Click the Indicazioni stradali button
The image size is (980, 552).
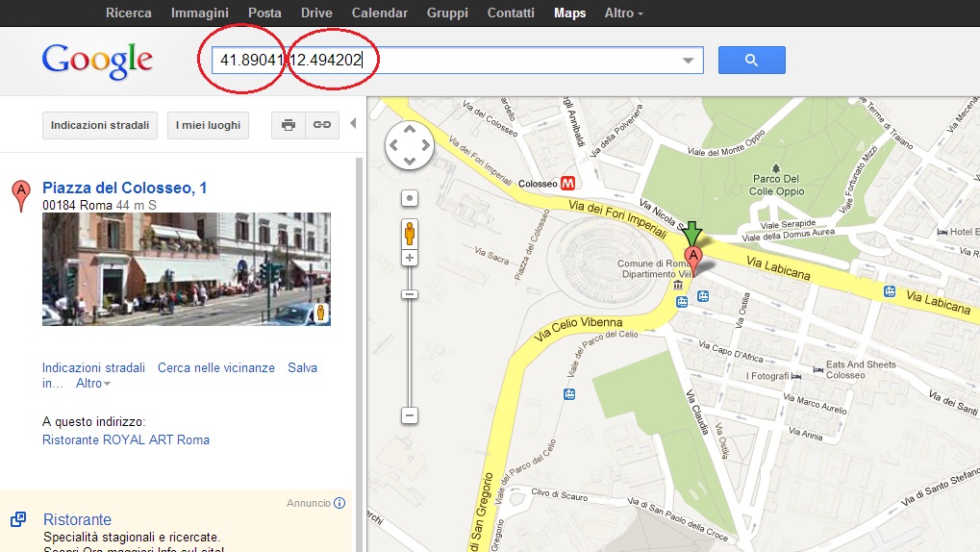(x=100, y=125)
